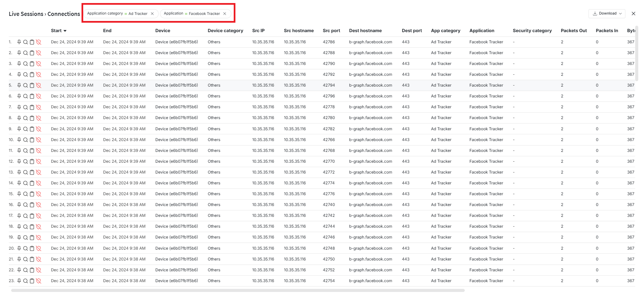Click the Application = Facebook Tracker chip
This screenshot has width=644, height=296.
pos(195,14)
